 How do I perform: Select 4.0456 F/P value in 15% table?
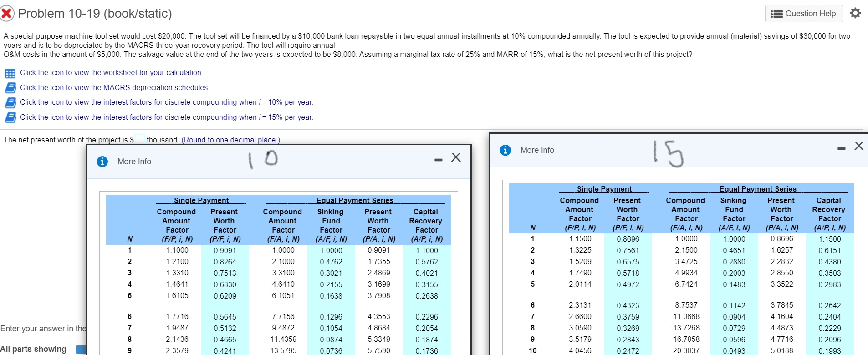pyautogui.click(x=580, y=351)
